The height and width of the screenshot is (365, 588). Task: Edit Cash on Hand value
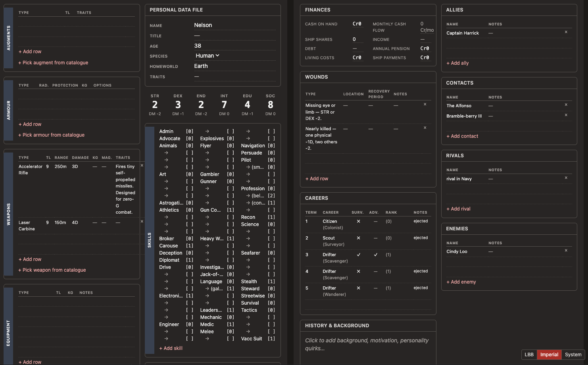(x=357, y=24)
